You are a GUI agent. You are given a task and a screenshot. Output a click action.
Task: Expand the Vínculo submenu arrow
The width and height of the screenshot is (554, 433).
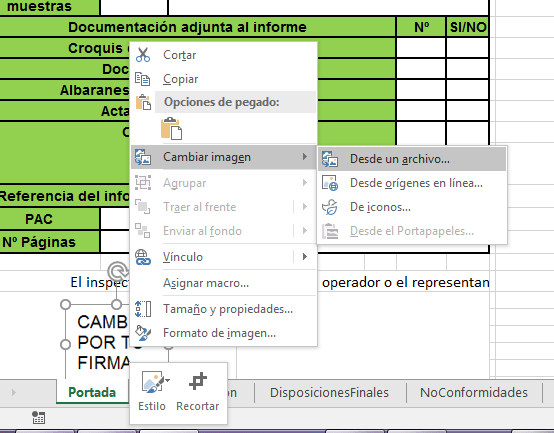point(305,257)
